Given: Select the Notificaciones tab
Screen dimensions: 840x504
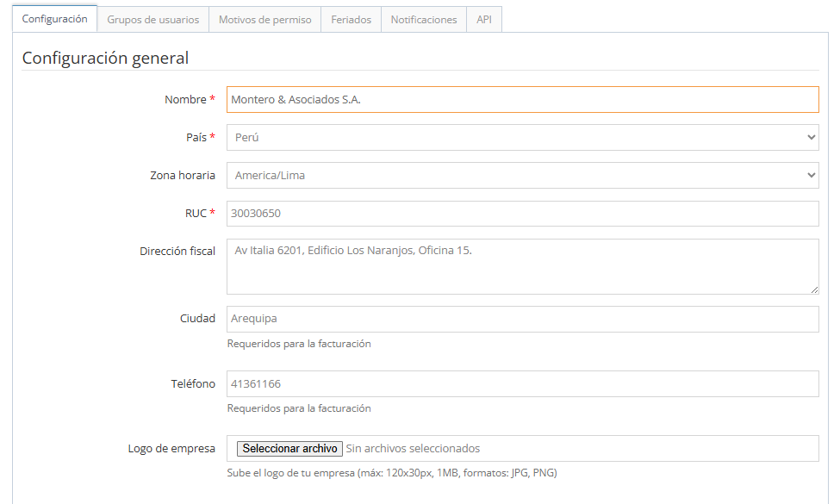Looking at the screenshot, I should tap(423, 20).
